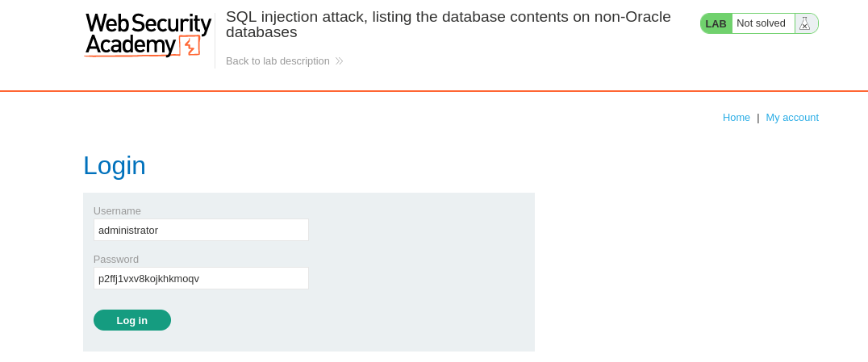
Task: Click the 'Web Security' logo text
Action: pos(148,24)
